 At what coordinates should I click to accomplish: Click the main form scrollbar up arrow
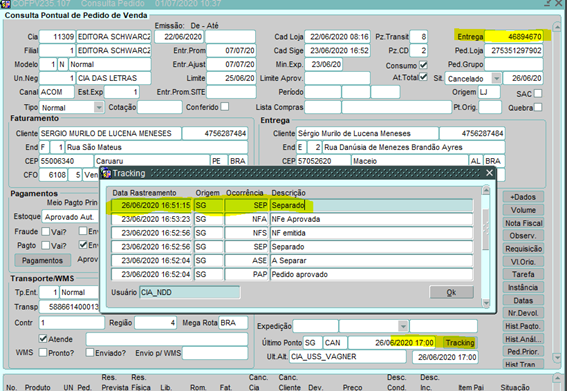click(557, 27)
